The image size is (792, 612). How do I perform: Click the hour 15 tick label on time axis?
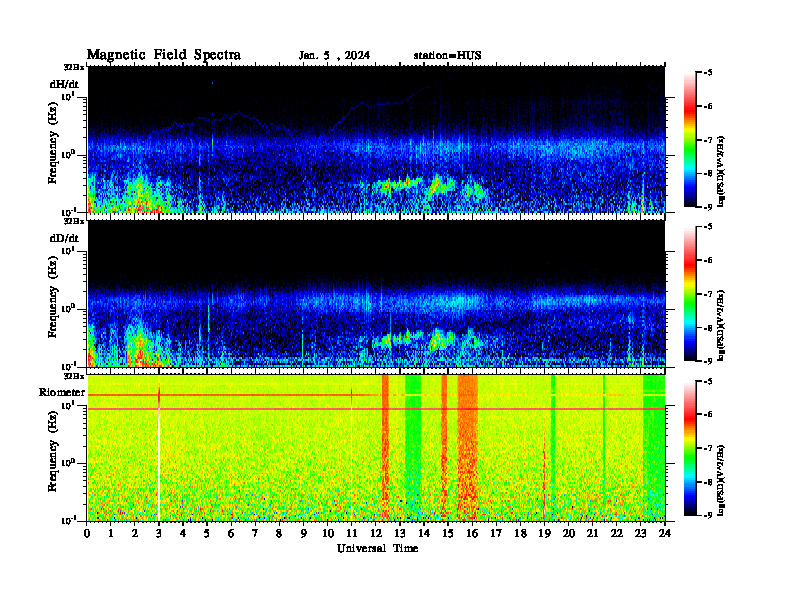[448, 534]
